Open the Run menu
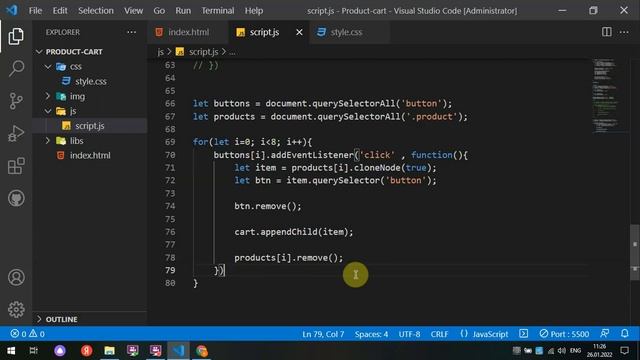640x360 pixels. 183,11
